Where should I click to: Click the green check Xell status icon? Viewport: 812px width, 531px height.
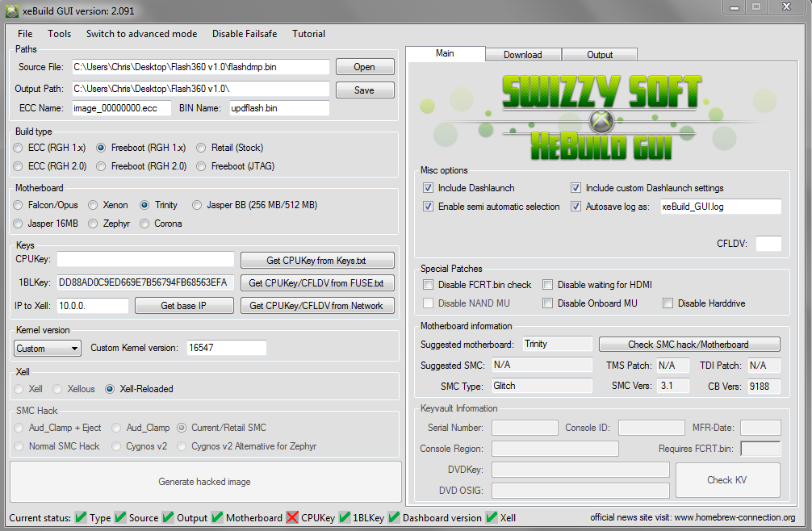click(x=492, y=517)
